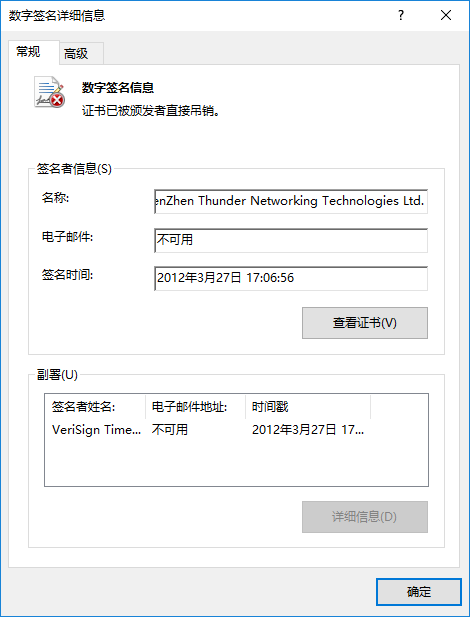Sort by 签名者姓名 column header
Viewport: 470px width, 617px height.
pos(95,406)
